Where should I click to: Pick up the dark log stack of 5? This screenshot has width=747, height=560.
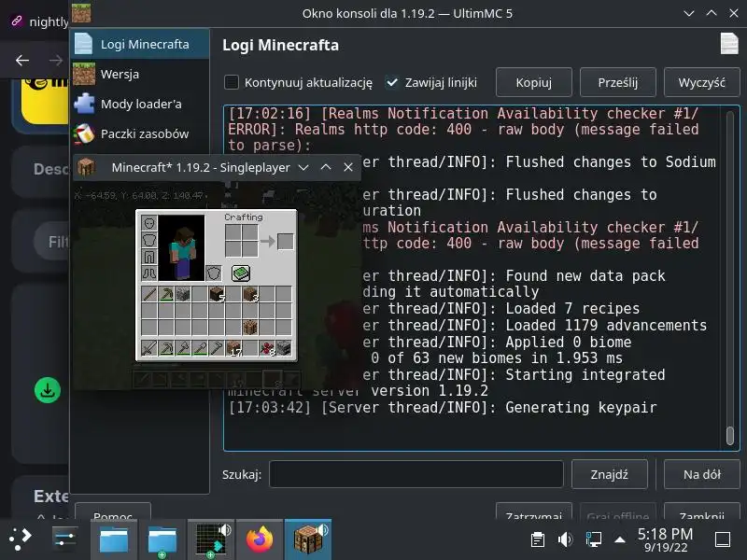[217, 294]
